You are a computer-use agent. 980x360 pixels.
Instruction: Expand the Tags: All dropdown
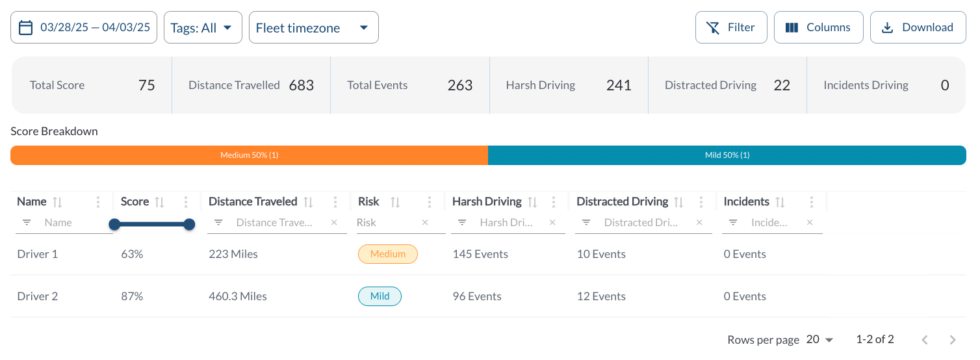203,27
